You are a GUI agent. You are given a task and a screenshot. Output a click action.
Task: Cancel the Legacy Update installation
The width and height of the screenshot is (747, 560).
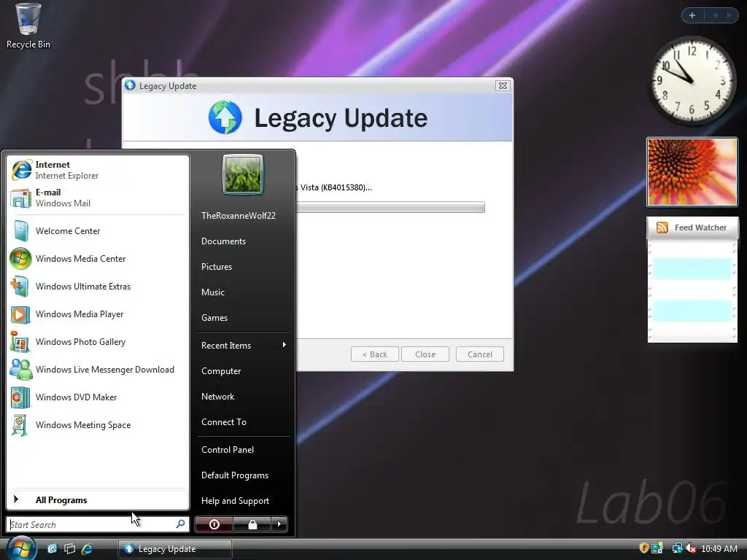[480, 354]
